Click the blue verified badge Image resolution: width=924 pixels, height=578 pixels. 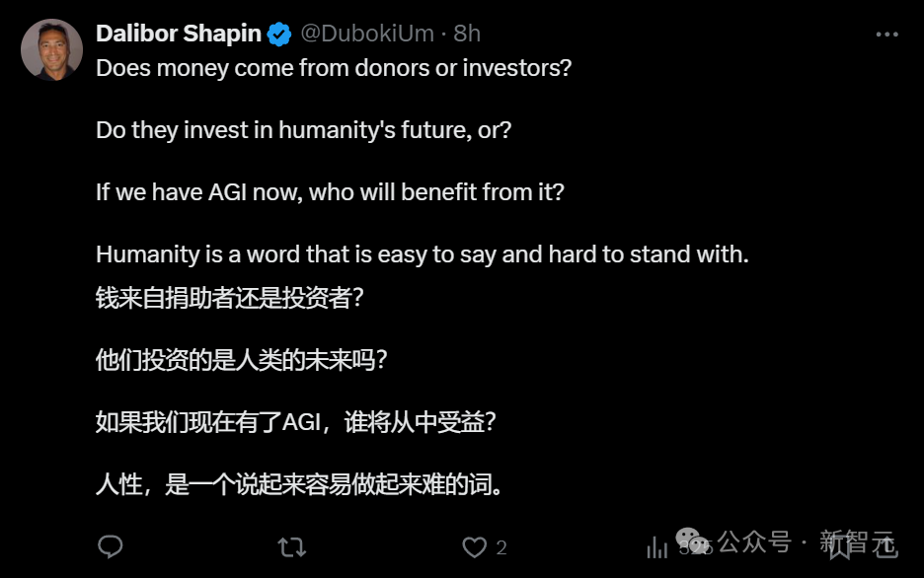[x=279, y=34]
